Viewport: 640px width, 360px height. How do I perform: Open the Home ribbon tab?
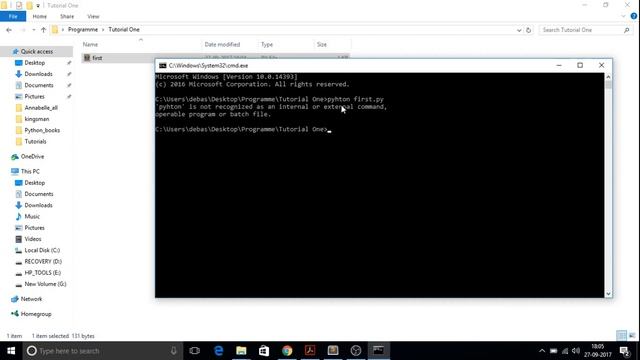point(40,16)
